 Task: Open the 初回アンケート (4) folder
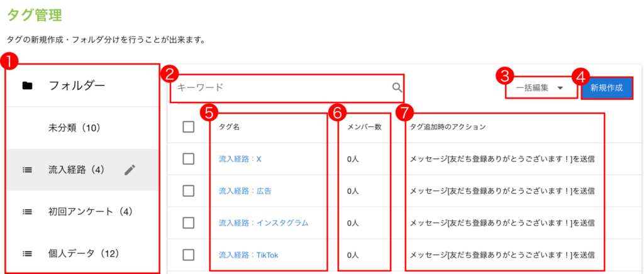[x=91, y=212]
